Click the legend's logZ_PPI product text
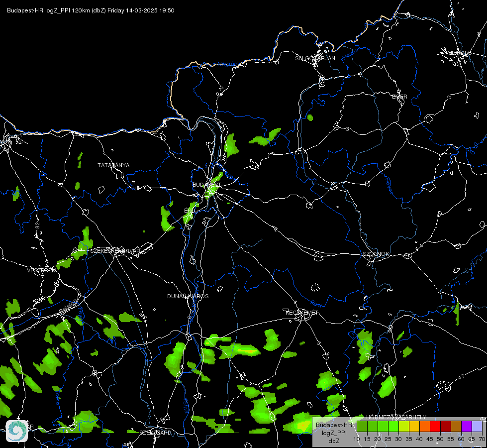 point(334,433)
